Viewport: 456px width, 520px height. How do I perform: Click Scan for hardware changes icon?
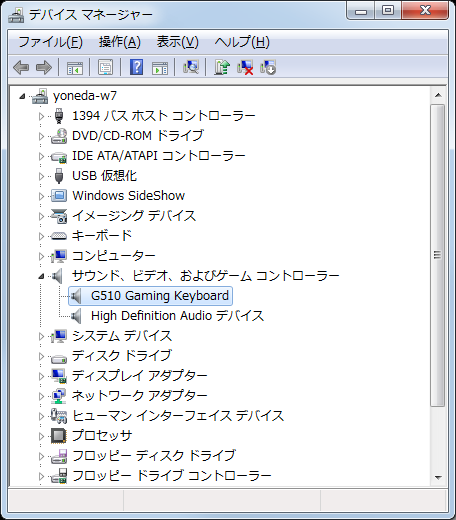tap(191, 68)
